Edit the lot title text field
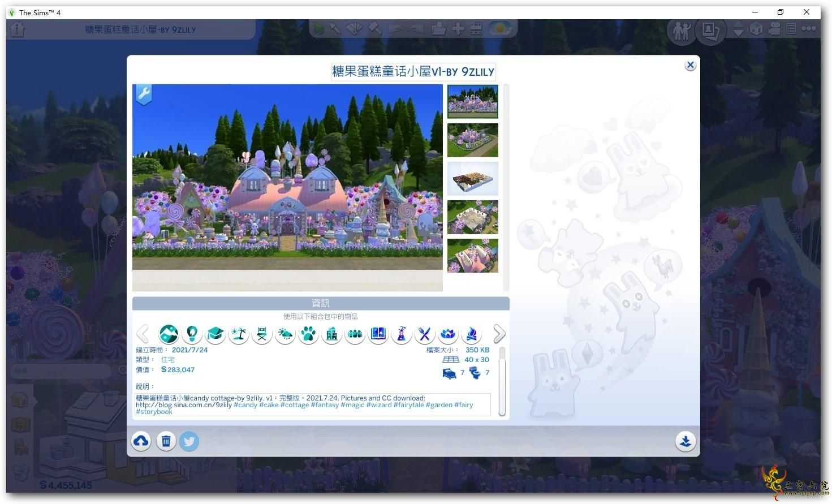The width and height of the screenshot is (832, 504). pyautogui.click(x=413, y=72)
